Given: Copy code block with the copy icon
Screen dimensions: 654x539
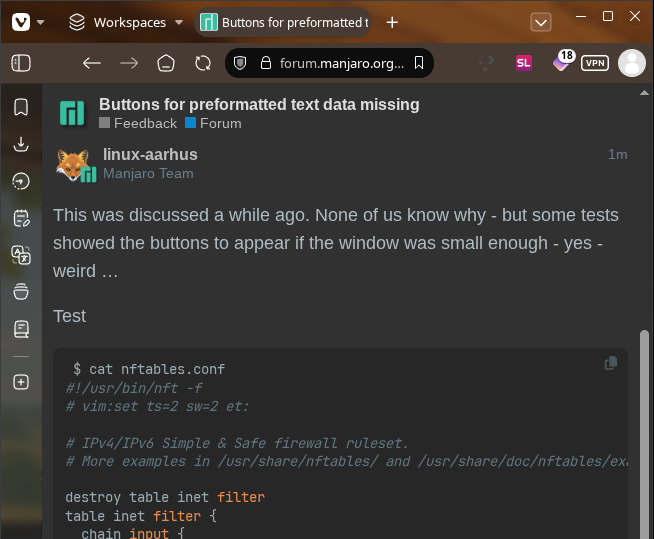Looking at the screenshot, I should click(x=611, y=363).
